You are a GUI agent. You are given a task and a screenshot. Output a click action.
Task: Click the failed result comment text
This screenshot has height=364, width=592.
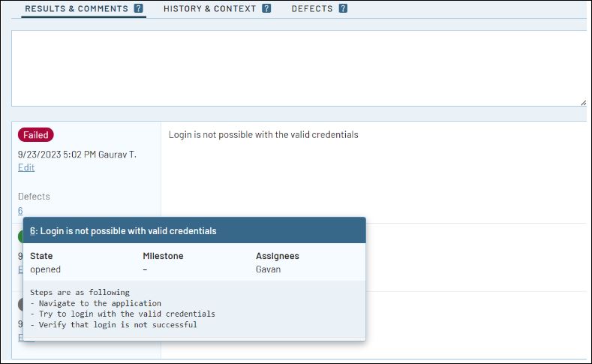pos(263,135)
